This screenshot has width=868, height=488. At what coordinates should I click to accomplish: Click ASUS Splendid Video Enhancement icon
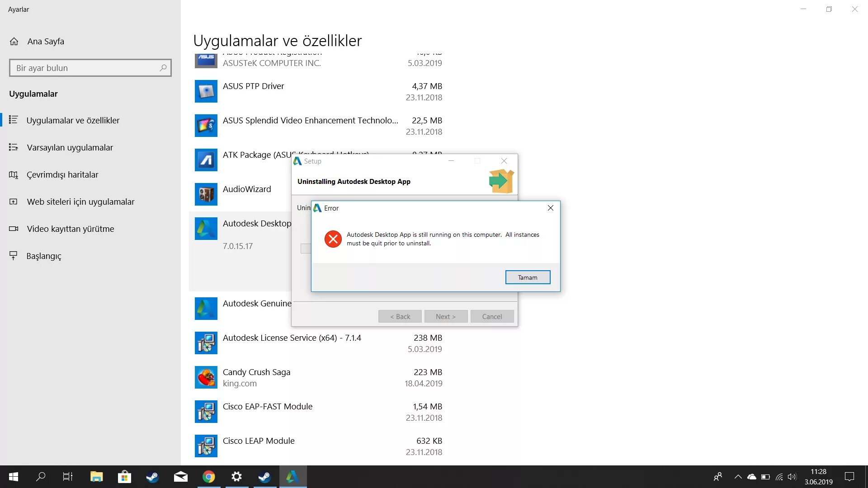pos(206,126)
